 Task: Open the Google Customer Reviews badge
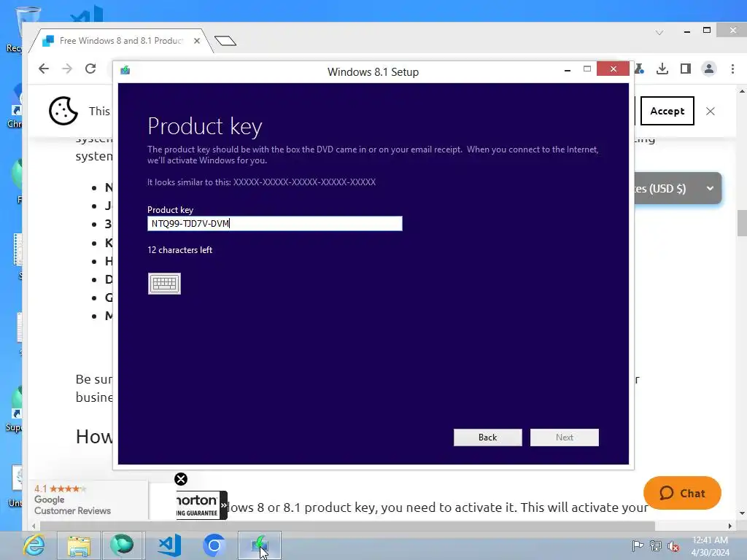pyautogui.click(x=88, y=500)
